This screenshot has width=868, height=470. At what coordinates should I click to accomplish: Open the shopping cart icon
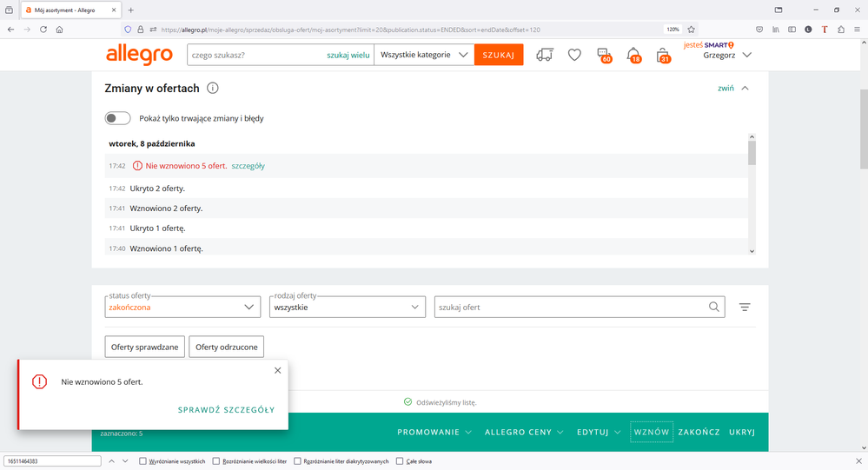click(664, 55)
